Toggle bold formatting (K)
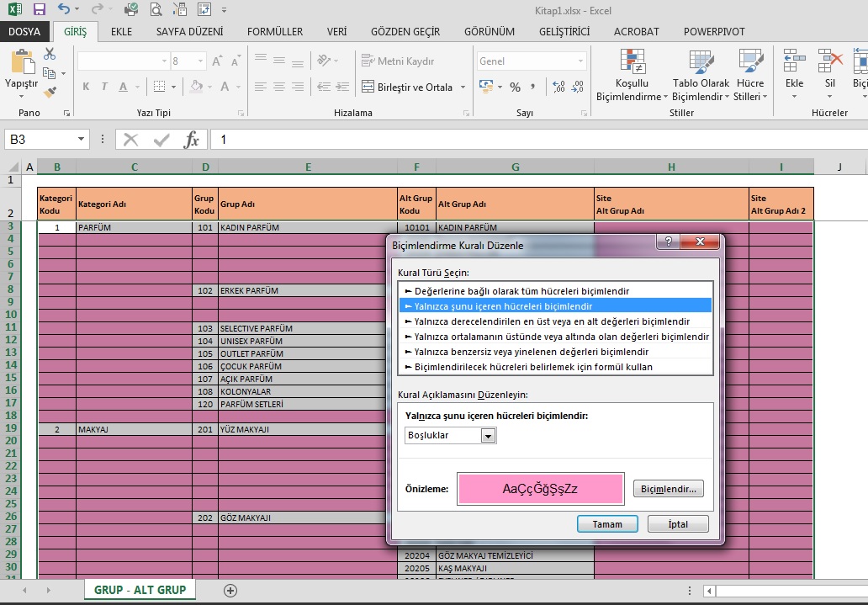This screenshot has width=868, height=605. click(x=86, y=87)
